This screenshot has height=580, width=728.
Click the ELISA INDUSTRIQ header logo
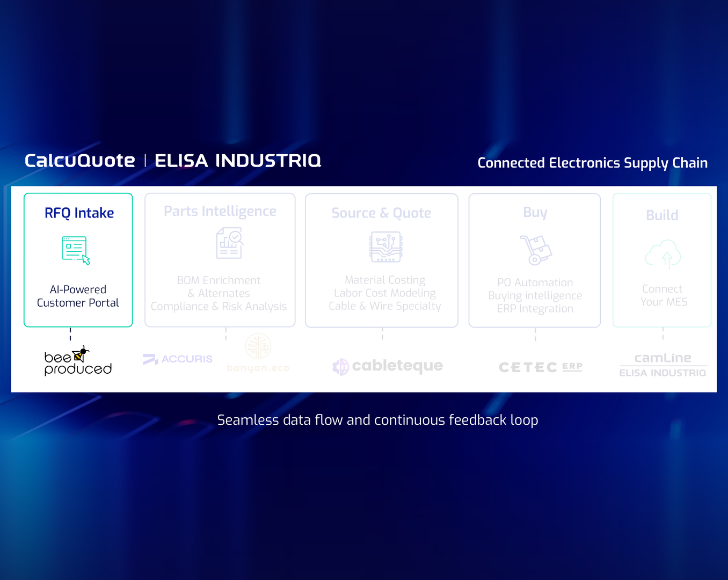tap(238, 161)
